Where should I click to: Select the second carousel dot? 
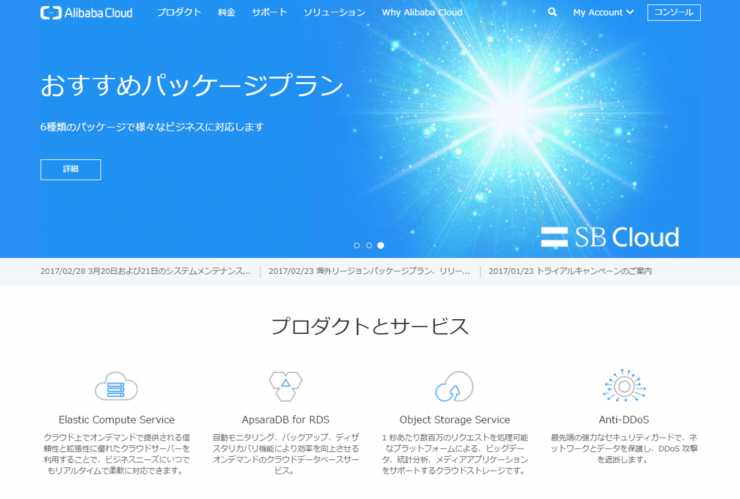click(x=369, y=245)
